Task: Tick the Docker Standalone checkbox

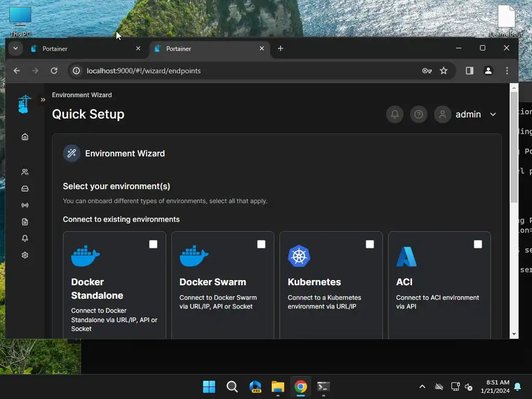Action: 153,244
